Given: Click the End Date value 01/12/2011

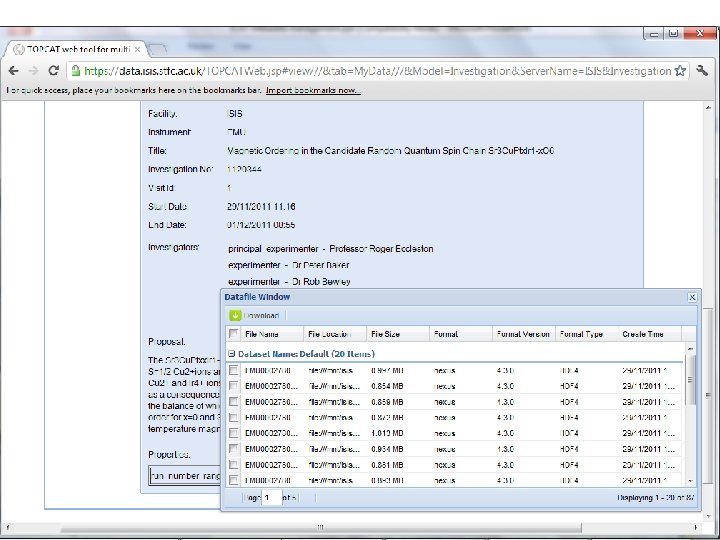Looking at the screenshot, I should (x=261, y=225).
